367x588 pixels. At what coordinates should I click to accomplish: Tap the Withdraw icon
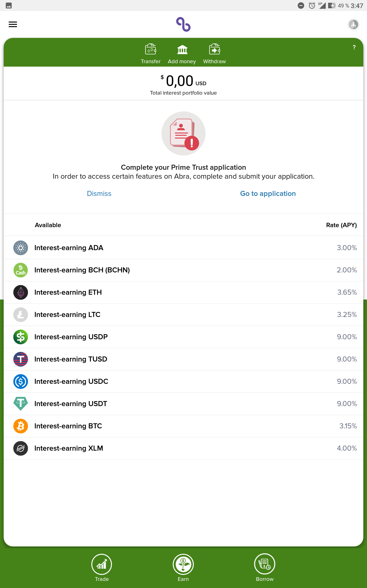point(214,49)
